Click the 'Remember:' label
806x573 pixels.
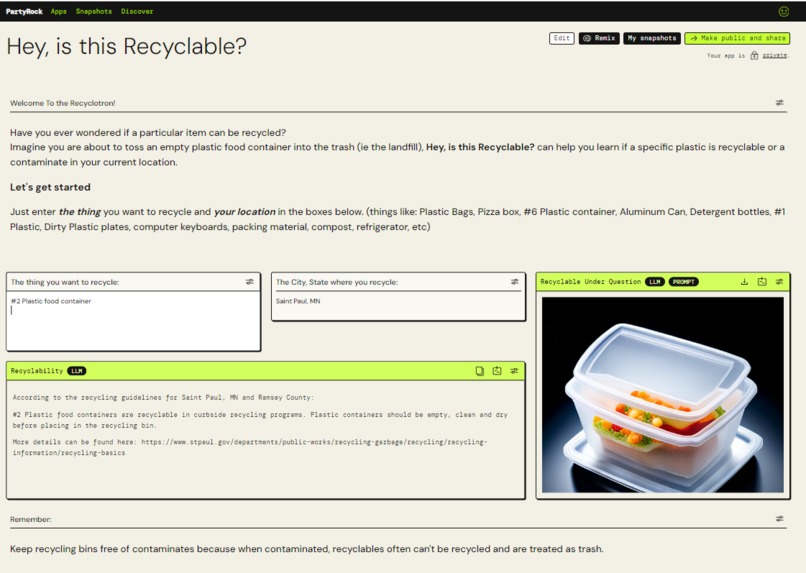click(x=31, y=519)
